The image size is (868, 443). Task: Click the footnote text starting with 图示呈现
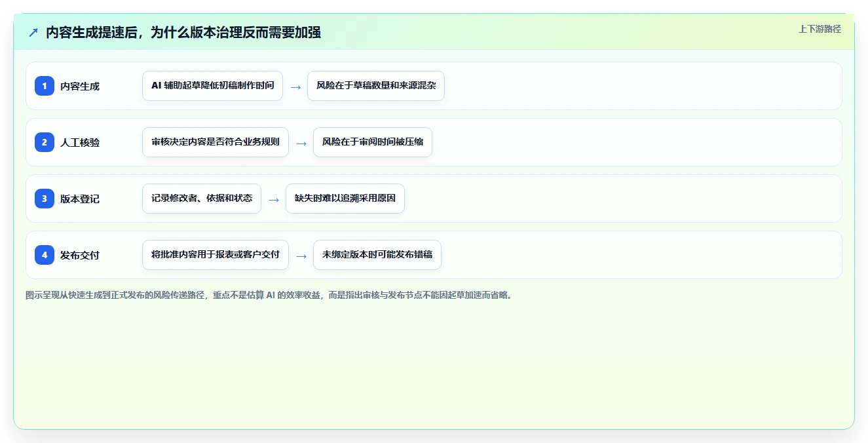click(x=269, y=295)
